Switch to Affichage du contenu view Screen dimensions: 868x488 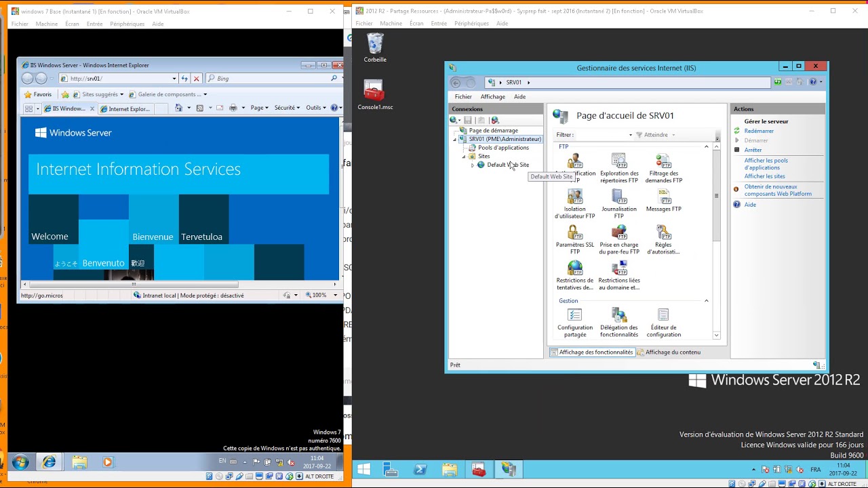point(669,352)
